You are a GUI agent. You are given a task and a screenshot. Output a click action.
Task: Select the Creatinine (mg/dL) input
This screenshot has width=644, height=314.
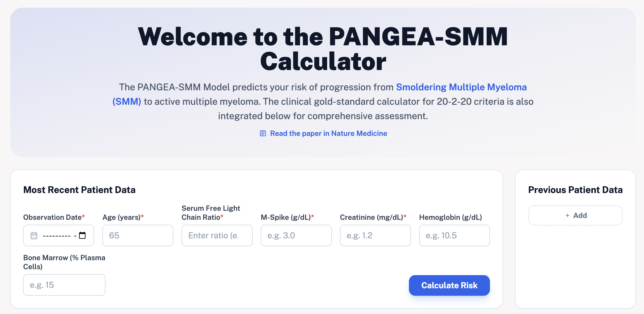375,235
